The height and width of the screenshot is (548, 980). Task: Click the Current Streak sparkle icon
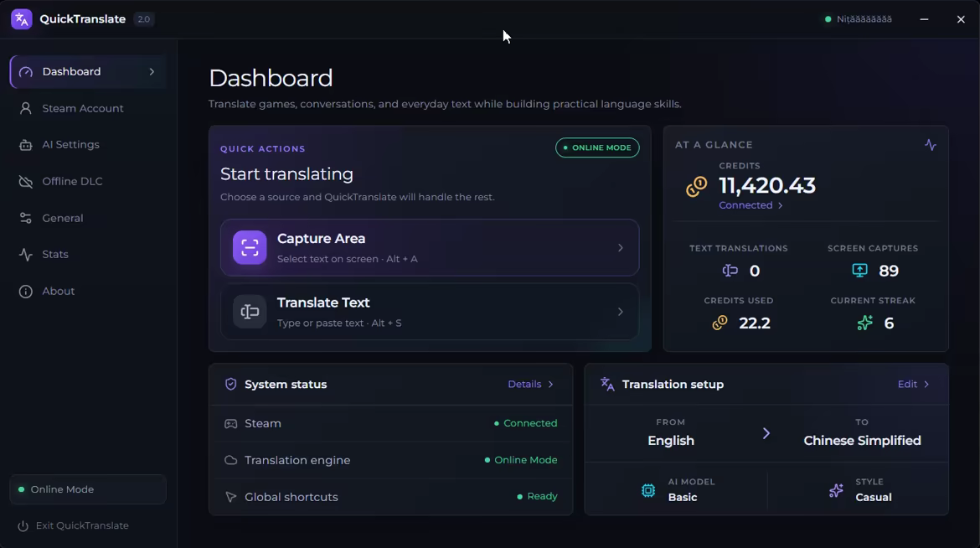click(865, 323)
